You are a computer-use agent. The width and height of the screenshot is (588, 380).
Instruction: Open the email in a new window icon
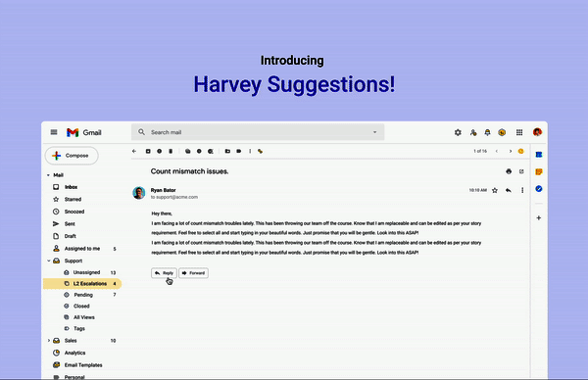[521, 171]
